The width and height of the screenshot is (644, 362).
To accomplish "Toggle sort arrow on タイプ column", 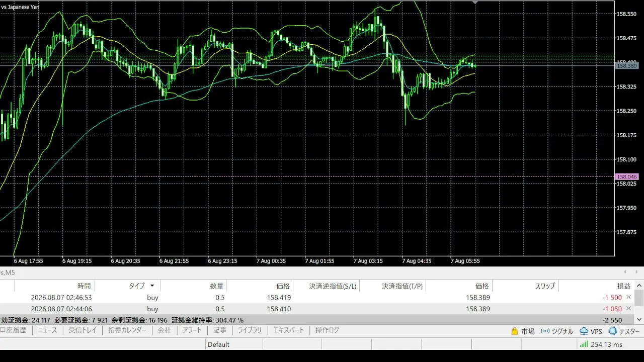I will (152, 286).
